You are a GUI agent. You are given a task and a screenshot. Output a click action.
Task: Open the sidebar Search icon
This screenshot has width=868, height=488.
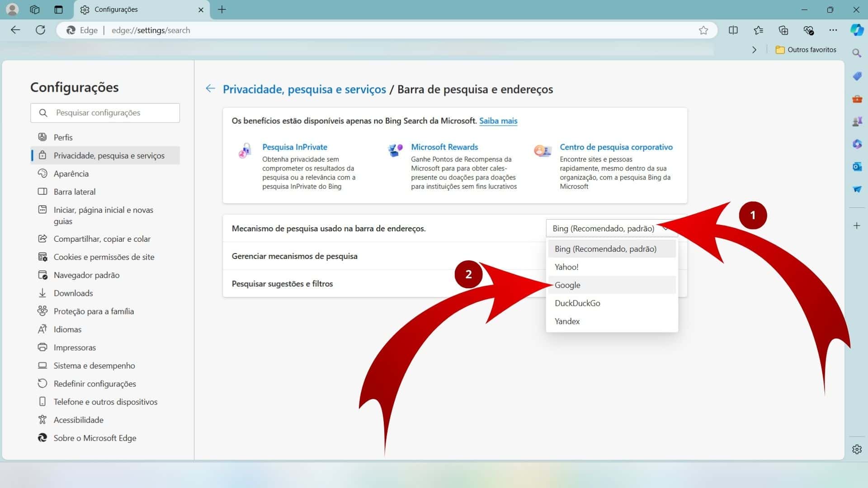click(x=857, y=53)
